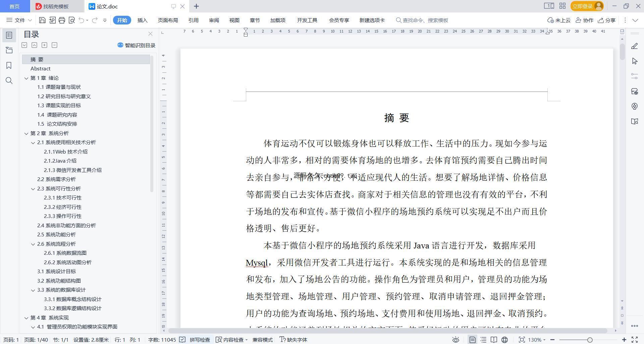
Task: Select the pen annotation tool in right sidebar
Action: pyautogui.click(x=634, y=46)
